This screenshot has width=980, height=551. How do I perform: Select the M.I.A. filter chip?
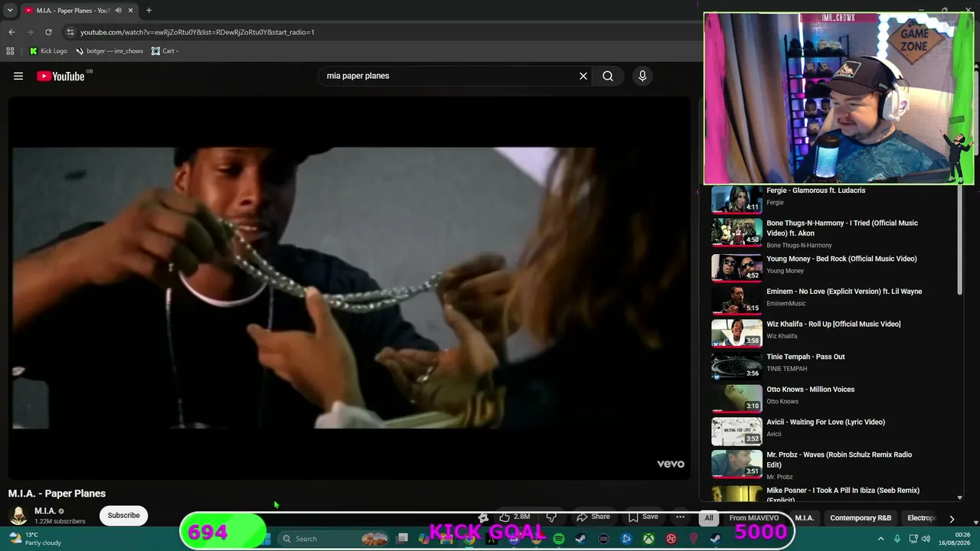[x=804, y=518]
